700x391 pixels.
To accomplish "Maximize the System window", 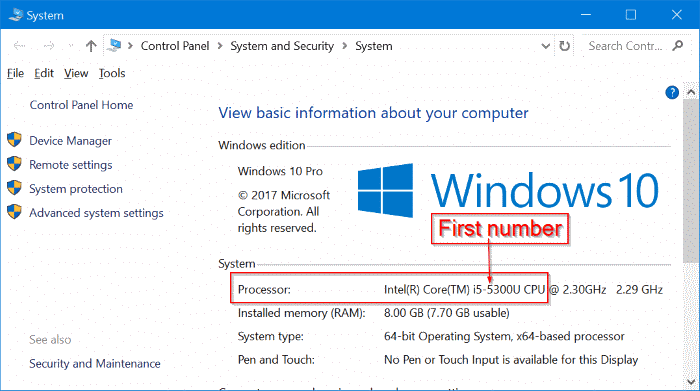I will tap(631, 15).
